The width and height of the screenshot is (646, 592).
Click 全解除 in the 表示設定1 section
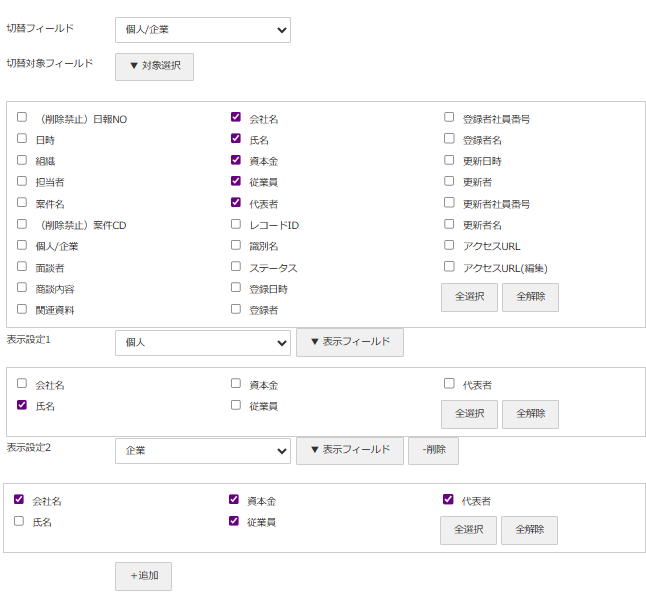click(x=530, y=414)
